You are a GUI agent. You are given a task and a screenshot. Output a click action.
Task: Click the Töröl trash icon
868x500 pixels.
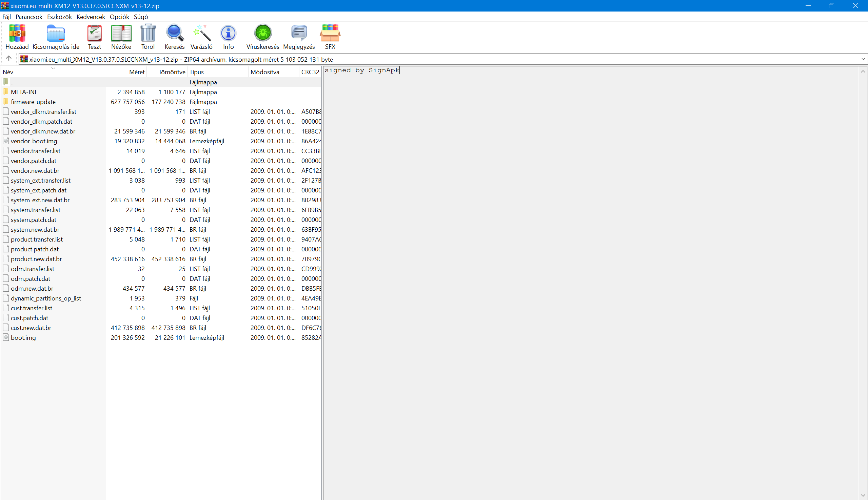[148, 33]
